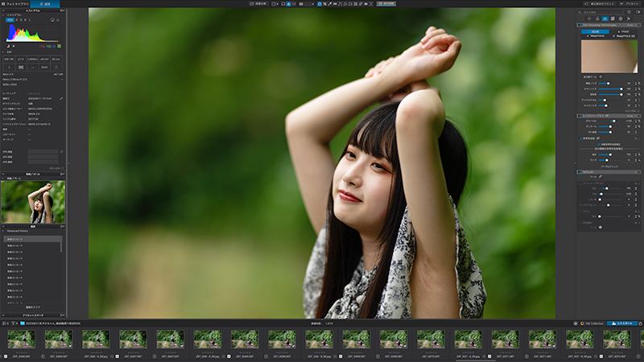Show the R channel in histogram

click(x=17, y=19)
